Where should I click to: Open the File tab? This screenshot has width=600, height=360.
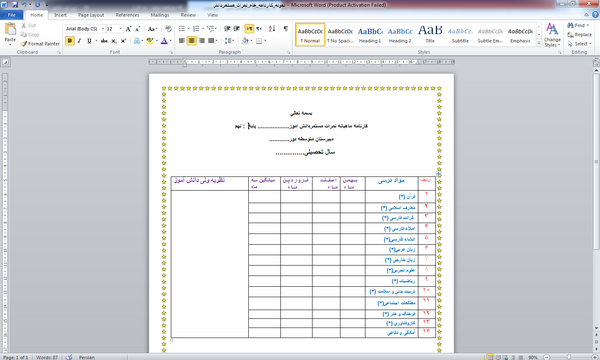click(x=11, y=15)
